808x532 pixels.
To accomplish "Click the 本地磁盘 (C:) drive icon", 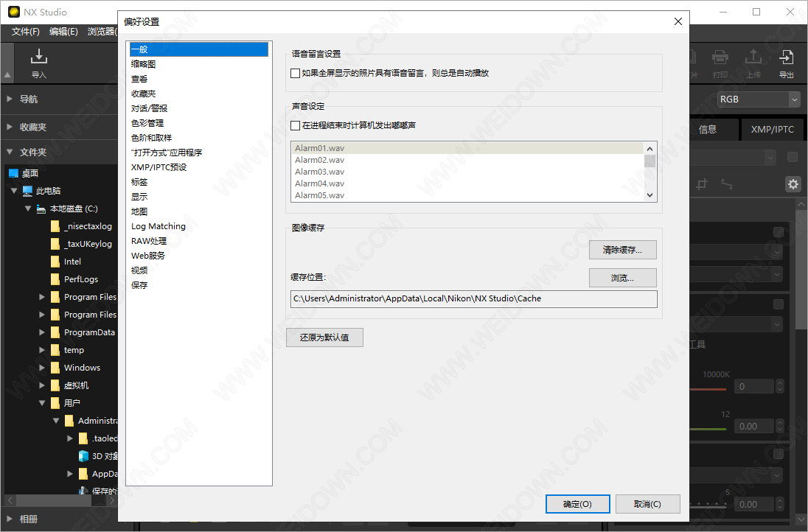I will coord(41,209).
